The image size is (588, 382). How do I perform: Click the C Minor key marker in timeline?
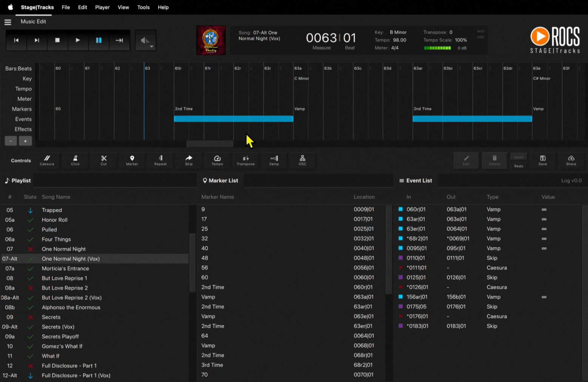301,79
